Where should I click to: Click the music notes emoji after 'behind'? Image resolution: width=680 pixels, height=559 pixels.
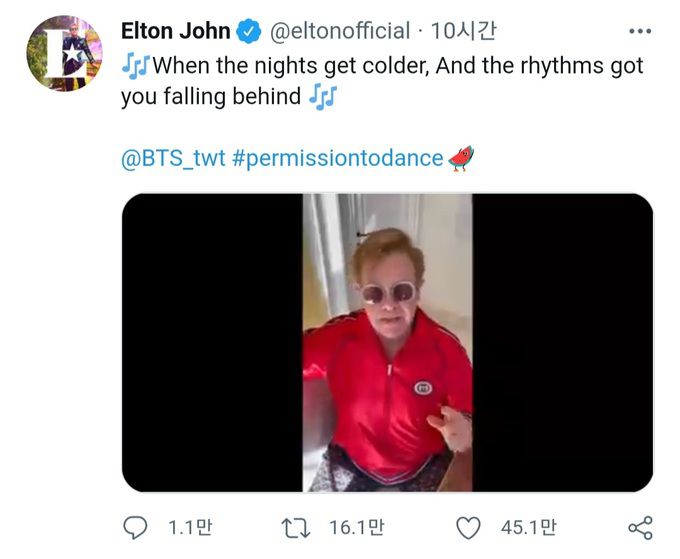(323, 97)
